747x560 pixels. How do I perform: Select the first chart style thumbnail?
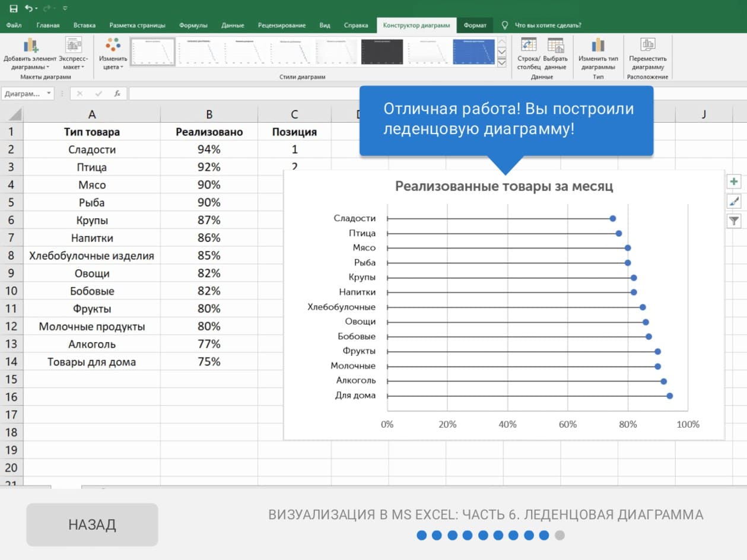[x=152, y=52]
